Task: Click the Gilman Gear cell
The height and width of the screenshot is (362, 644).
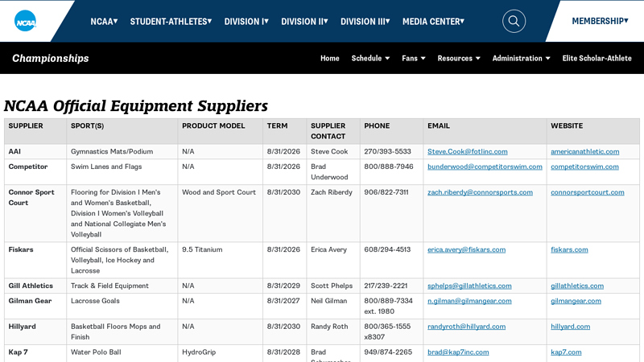Action: [35, 306]
